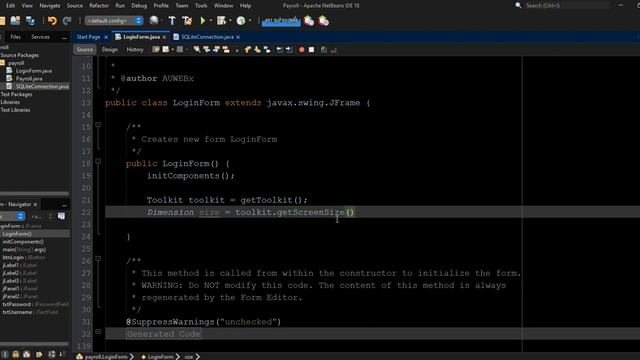
Task: Open the View menu
Action: pos(27,6)
